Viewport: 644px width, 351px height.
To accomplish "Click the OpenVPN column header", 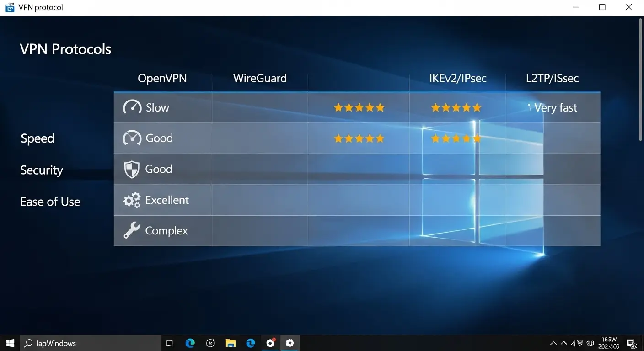I will coord(162,78).
